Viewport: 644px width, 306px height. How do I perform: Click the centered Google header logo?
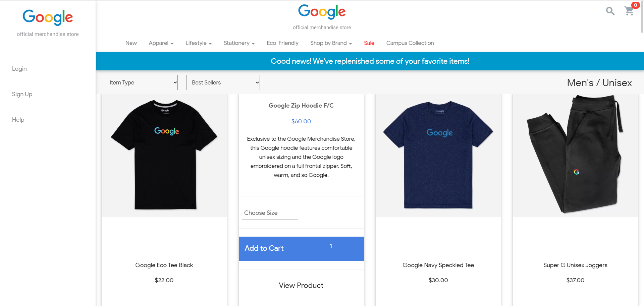pos(322,12)
